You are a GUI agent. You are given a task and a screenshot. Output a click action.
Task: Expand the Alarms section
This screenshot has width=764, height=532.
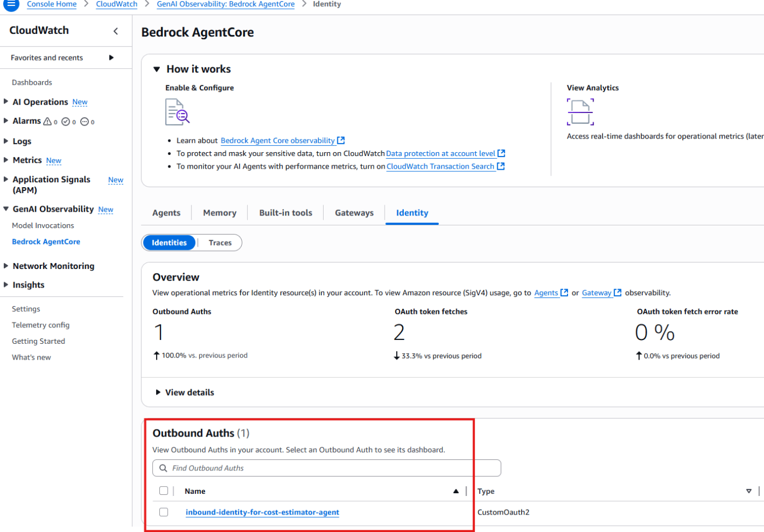click(6, 121)
